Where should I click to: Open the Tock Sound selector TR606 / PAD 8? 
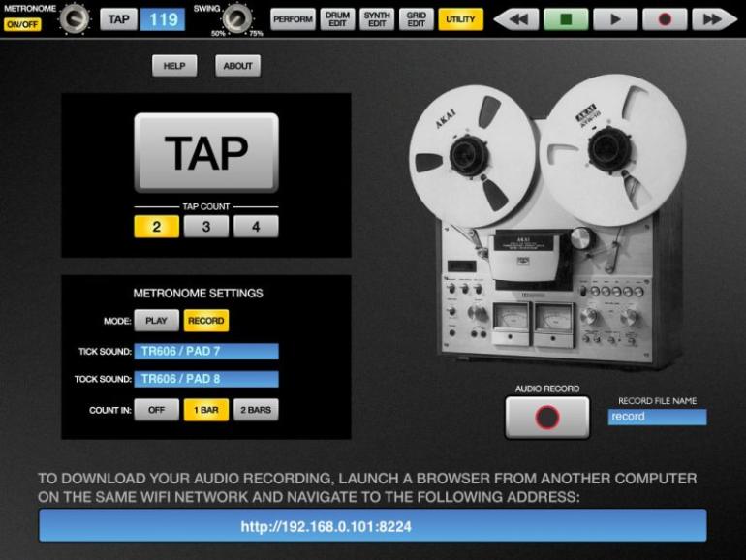coord(206,379)
